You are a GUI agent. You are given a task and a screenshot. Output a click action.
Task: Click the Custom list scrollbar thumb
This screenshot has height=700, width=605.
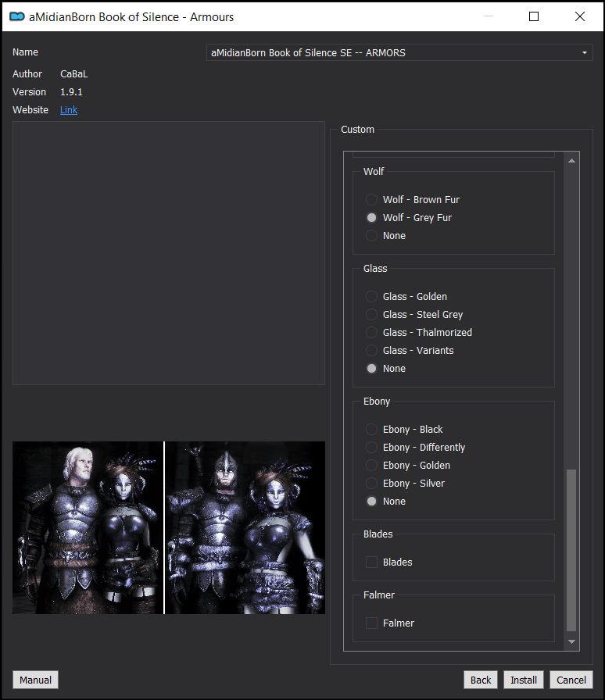pos(571,550)
